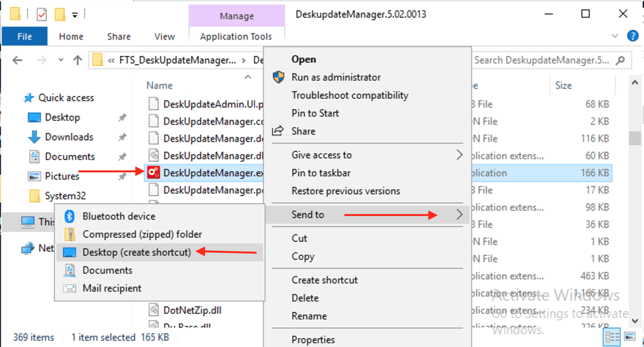Click the red DeskUpdateManager.exe application icon
This screenshot has width=644, height=347.
(x=153, y=172)
